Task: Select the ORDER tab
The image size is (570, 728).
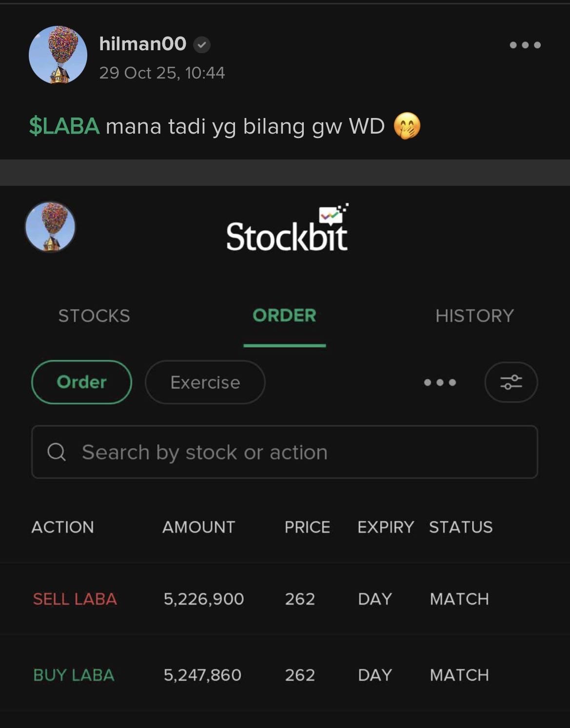Action: [284, 316]
